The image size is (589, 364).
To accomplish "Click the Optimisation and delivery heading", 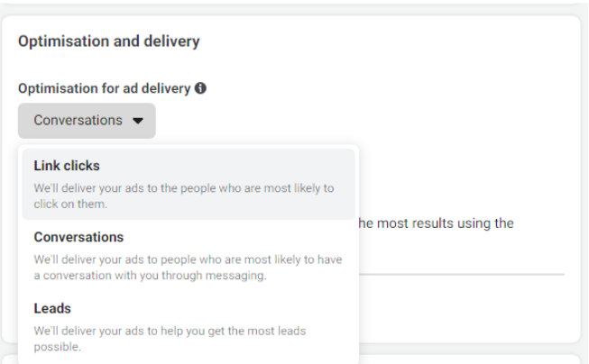I will (x=108, y=41).
